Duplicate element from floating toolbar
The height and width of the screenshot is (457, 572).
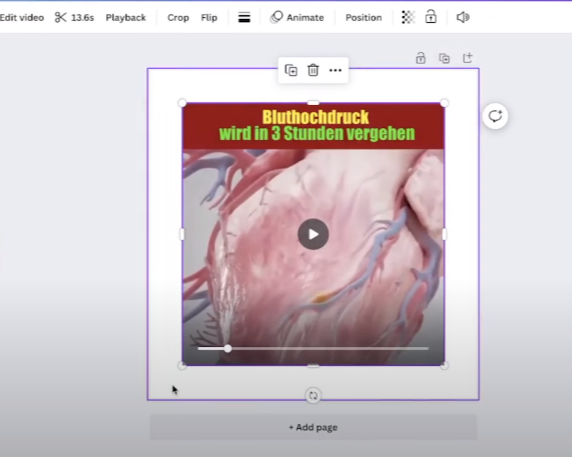point(291,70)
